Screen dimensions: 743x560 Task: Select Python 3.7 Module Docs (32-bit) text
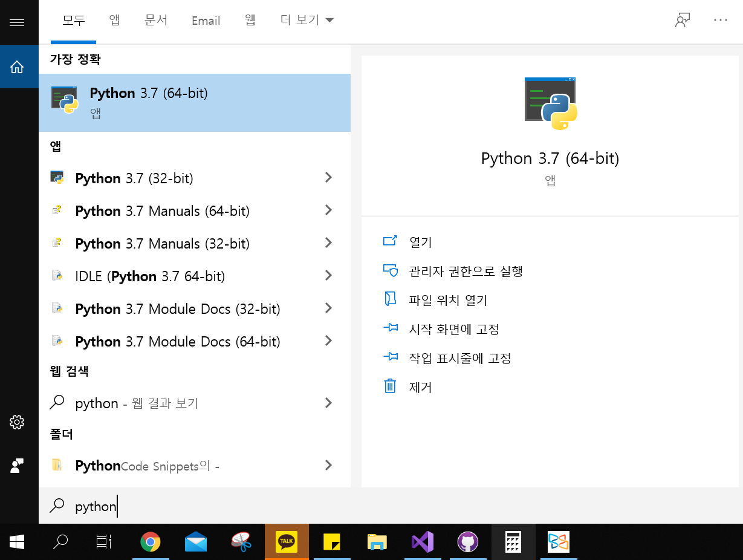click(178, 309)
